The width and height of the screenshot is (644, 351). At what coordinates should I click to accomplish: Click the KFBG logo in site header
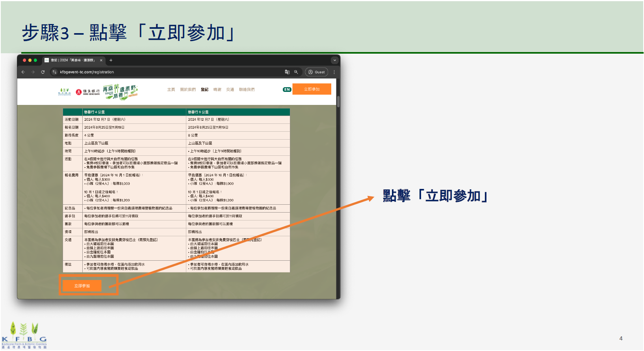[x=64, y=92]
